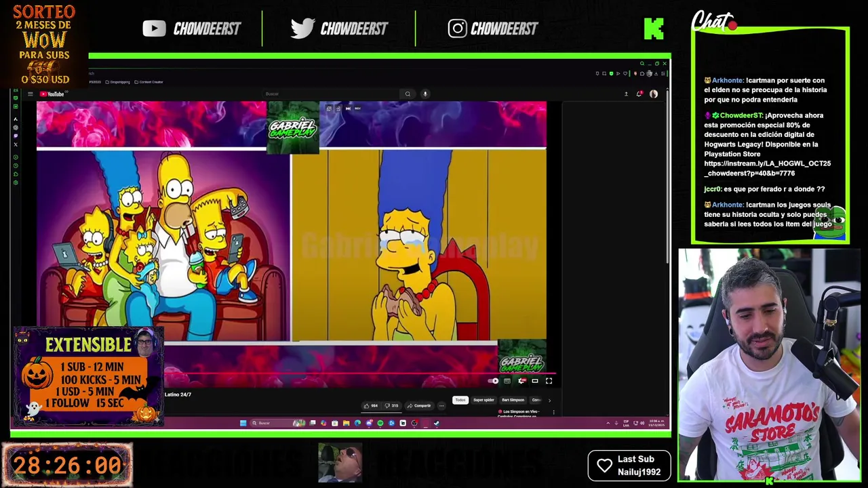The image size is (868, 488).
Task: Click the ChowdeerST YouTube icon in overlay
Action: pyautogui.click(x=154, y=28)
